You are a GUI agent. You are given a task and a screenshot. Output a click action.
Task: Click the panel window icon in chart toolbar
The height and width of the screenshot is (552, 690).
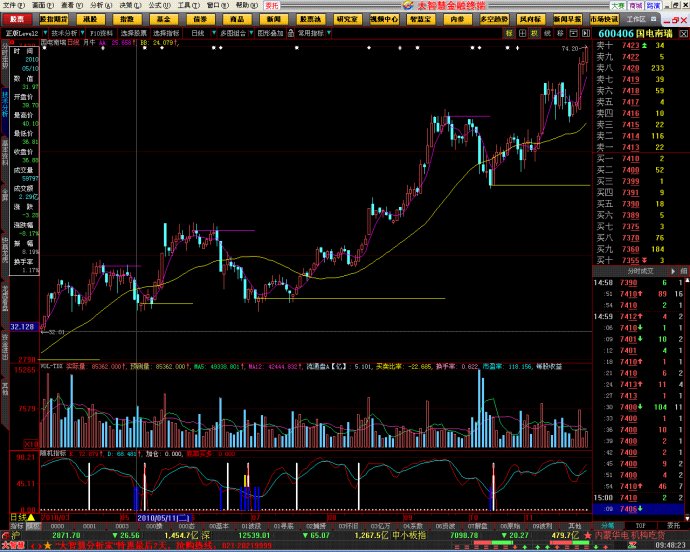(x=573, y=33)
